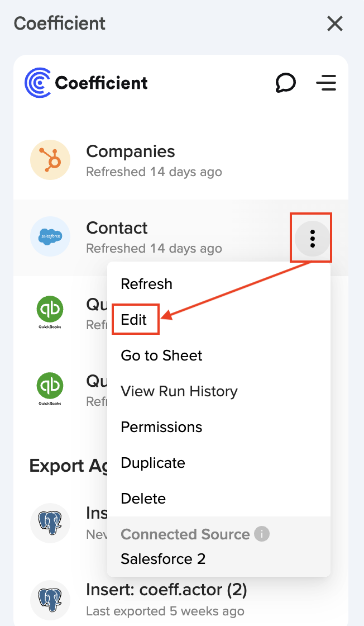364x626 pixels.
Task: Click the PostgreSQL icon for coeff.actor (2)
Action: click(x=50, y=599)
